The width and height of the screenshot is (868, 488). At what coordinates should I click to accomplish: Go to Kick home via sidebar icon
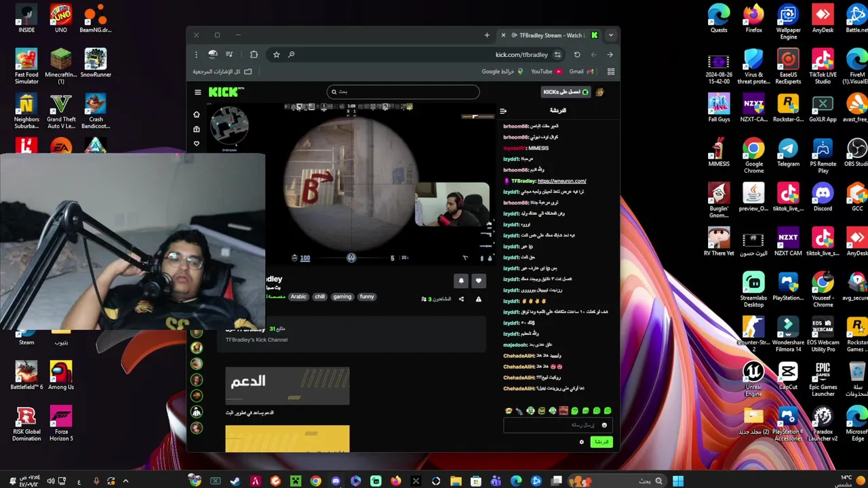click(197, 115)
